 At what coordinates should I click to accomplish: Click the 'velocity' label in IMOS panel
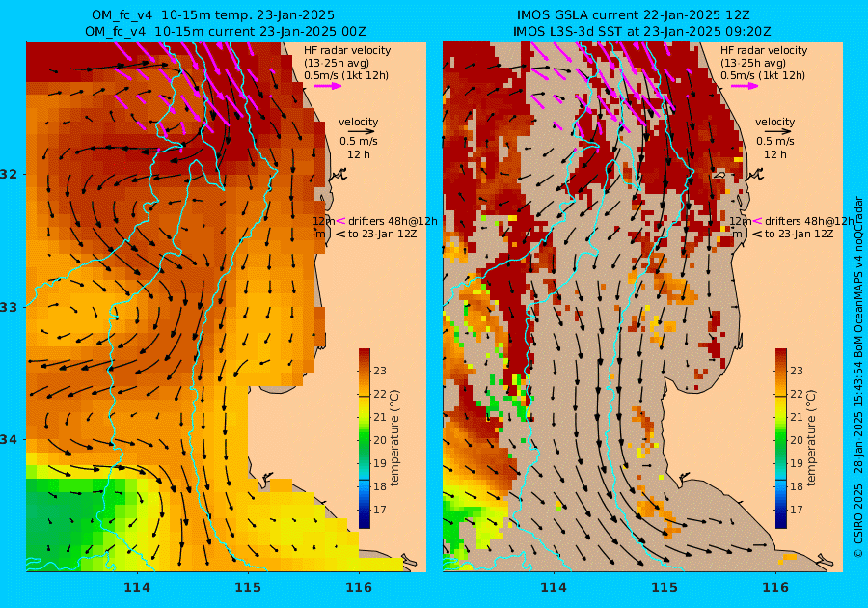(775, 122)
